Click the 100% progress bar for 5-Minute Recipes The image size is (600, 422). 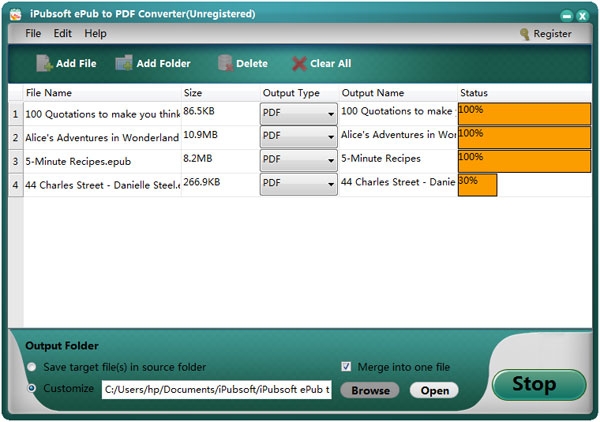coord(524,161)
